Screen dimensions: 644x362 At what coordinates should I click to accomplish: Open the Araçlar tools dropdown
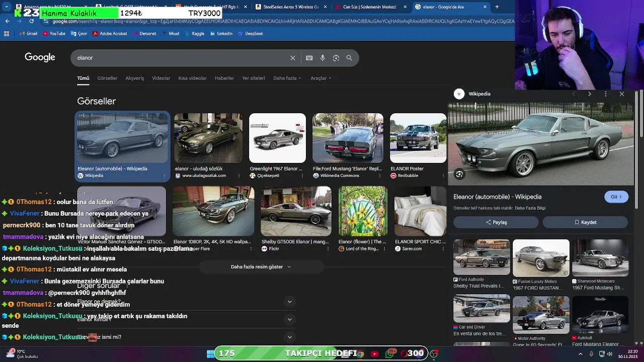(x=321, y=78)
